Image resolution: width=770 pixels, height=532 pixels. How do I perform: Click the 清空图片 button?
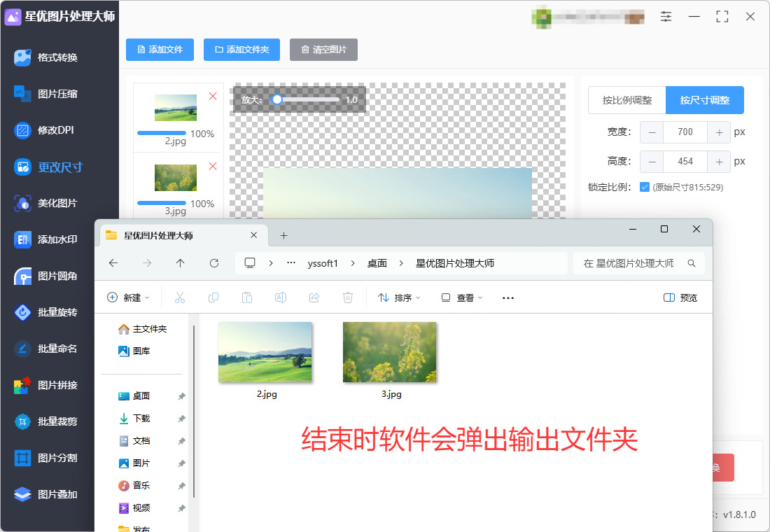click(323, 50)
